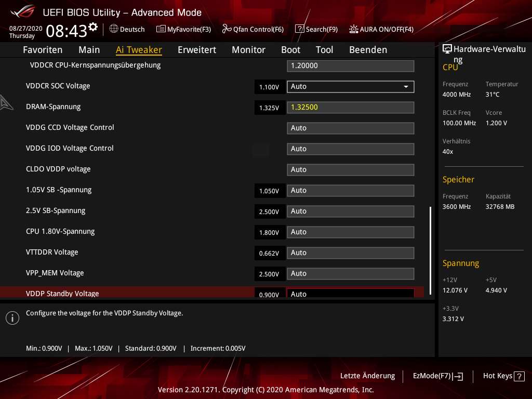Select CPU 1.80V-Spannung Auto field

point(351,232)
